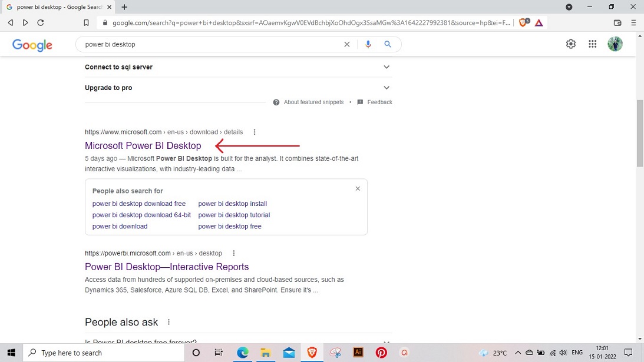Open Microsoft Power BI Desktop result
This screenshot has height=362, width=644.
pyautogui.click(x=143, y=146)
